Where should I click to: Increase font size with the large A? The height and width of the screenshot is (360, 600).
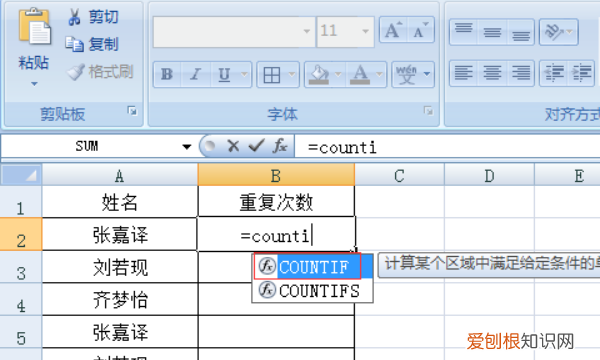(393, 30)
